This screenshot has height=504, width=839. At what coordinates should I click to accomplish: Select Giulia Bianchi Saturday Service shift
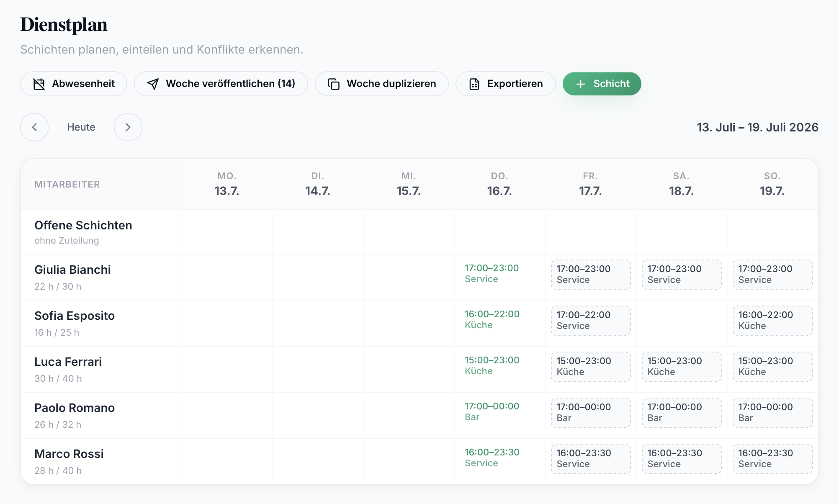coord(682,275)
